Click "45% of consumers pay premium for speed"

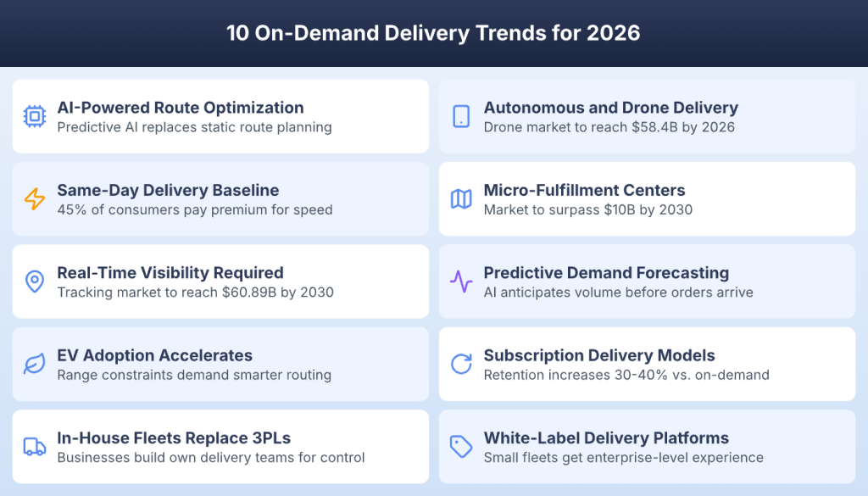195,209
